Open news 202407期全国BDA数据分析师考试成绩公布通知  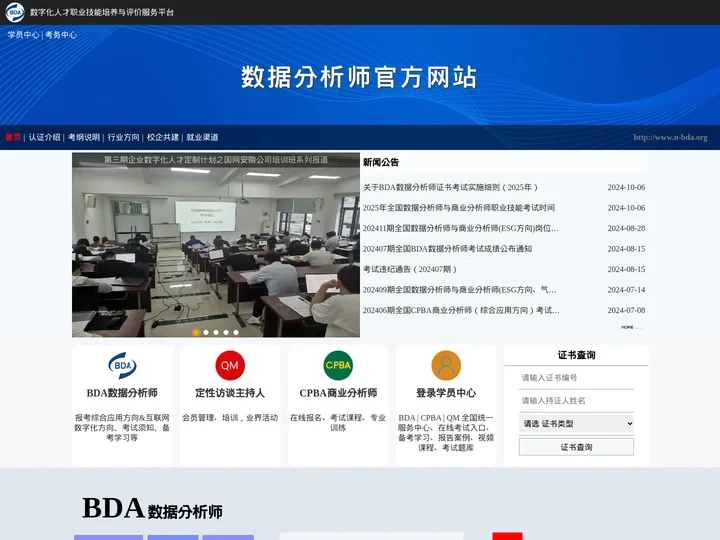click(x=447, y=249)
